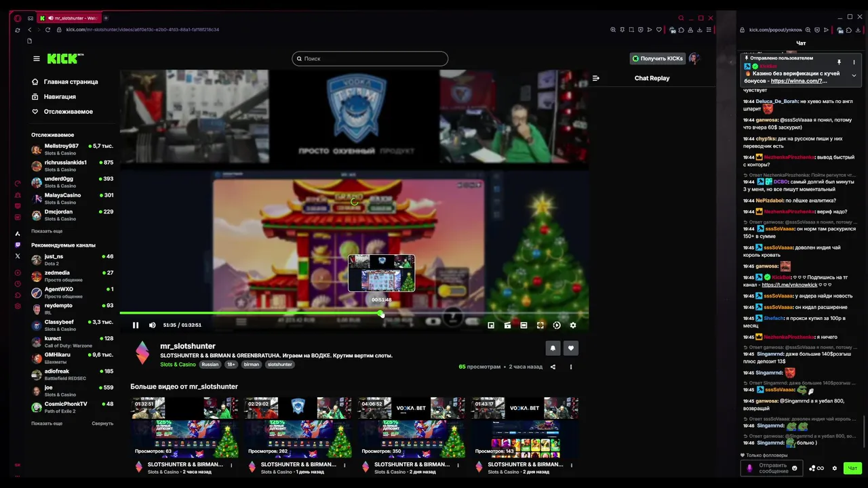Toggle notification bell for mr_slotshunter
The image size is (868, 488).
tap(553, 348)
